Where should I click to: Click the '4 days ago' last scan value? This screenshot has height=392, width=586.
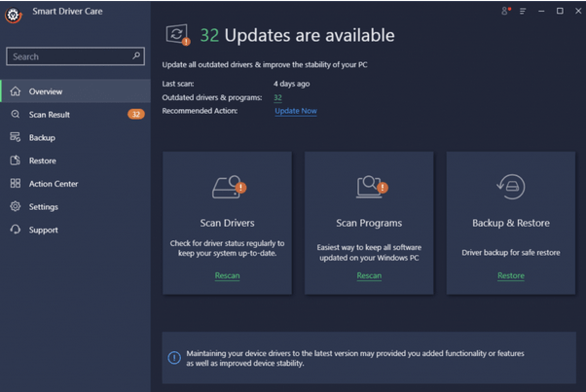point(291,84)
